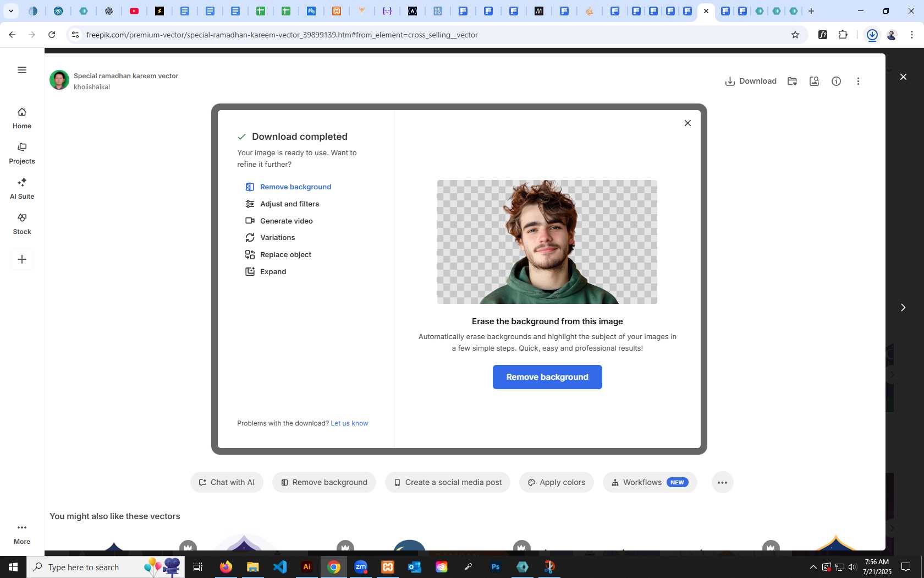
Task: Open Zoom from taskbar
Action: (361, 567)
